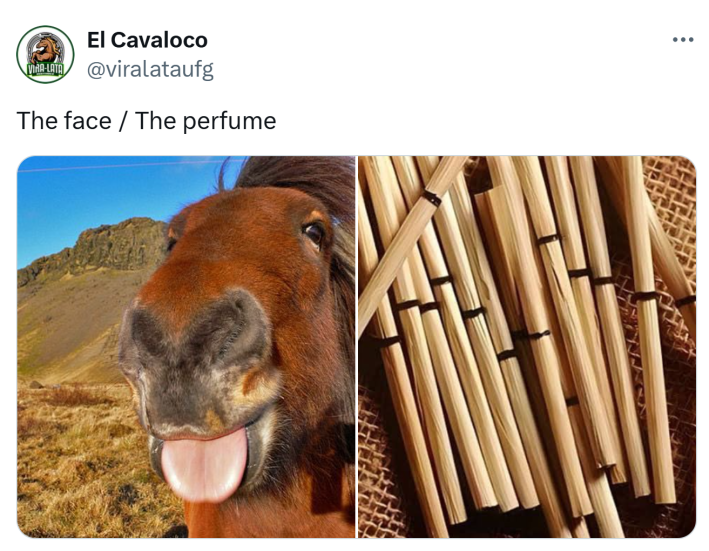Select the tweet text 'The face / The perfume'

147,121
